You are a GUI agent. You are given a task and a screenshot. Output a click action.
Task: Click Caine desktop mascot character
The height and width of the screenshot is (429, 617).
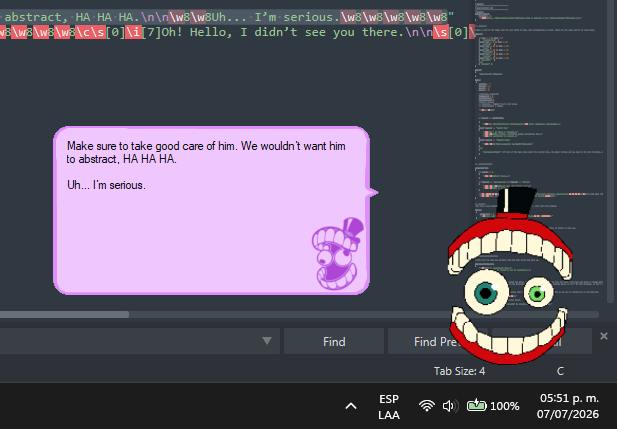click(510, 276)
